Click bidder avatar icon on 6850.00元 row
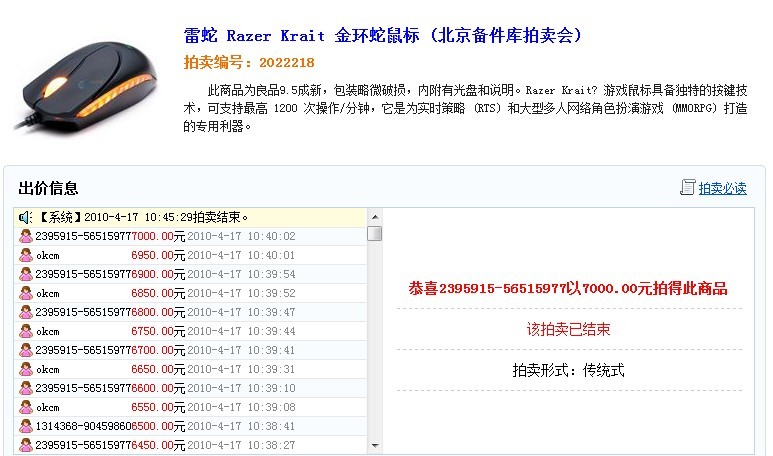 click(x=26, y=293)
